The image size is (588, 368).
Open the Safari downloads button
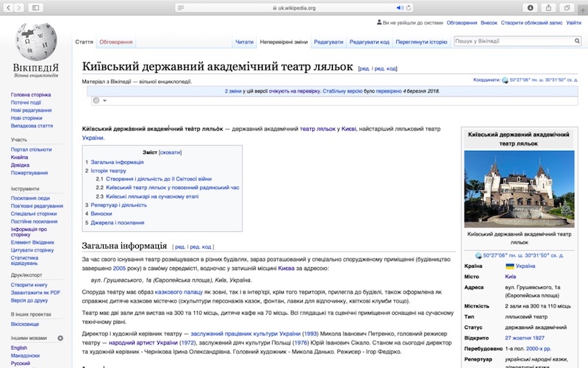click(x=530, y=7)
